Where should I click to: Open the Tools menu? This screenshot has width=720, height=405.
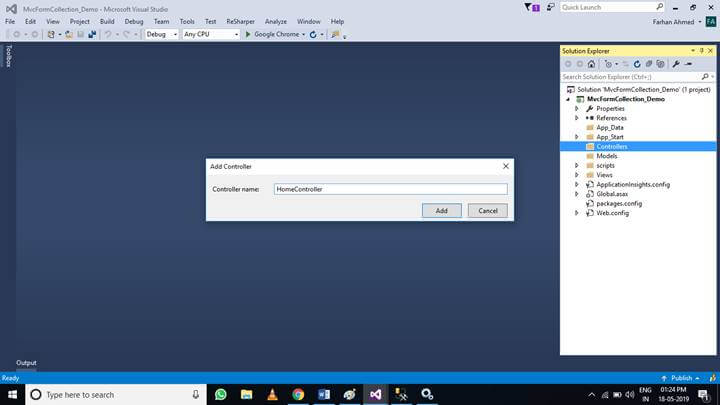pos(187,22)
